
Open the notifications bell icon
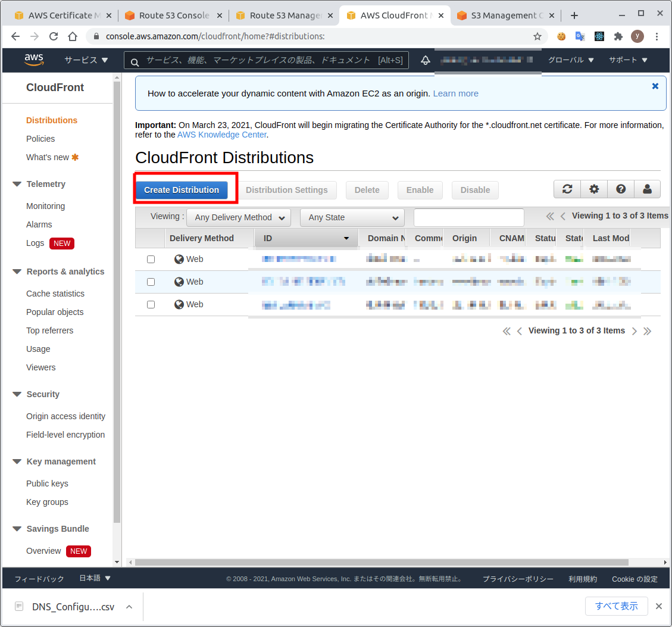click(425, 60)
